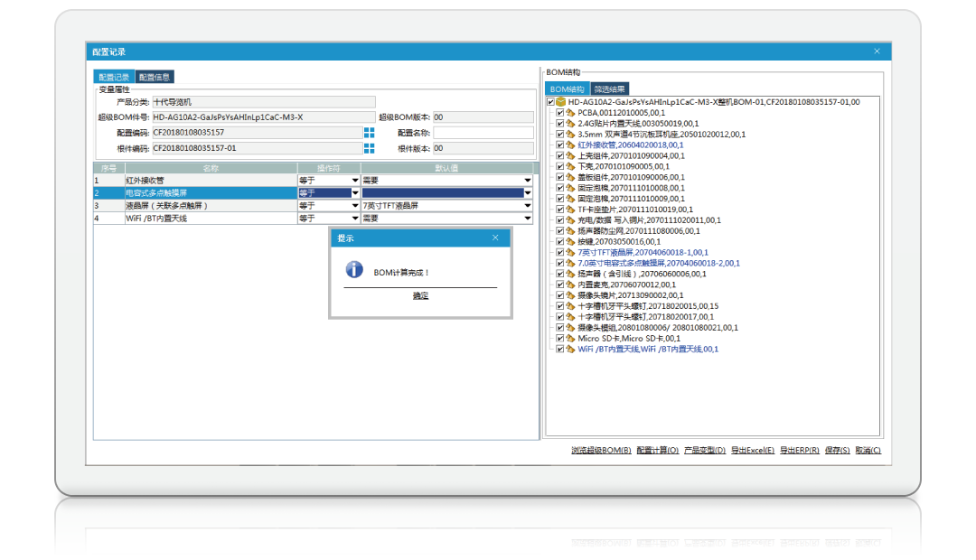
Task: Click 确定 in the BOM计算完成 dialog
Action: (x=420, y=296)
